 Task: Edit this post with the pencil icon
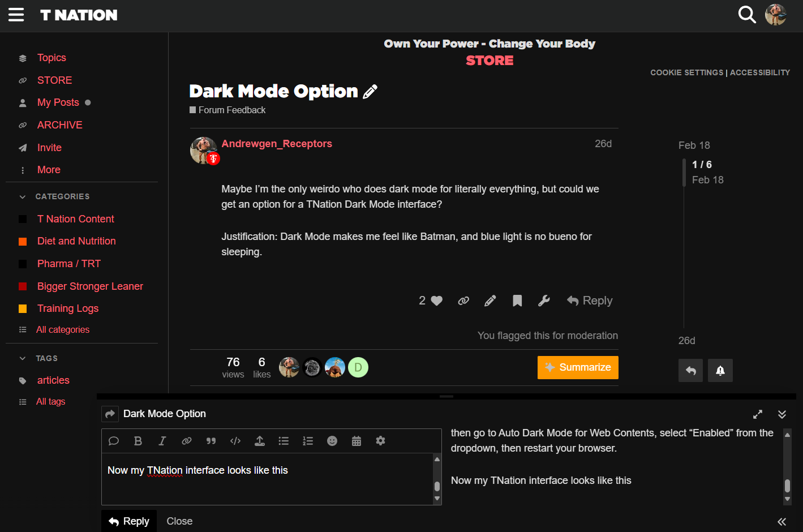(x=490, y=301)
